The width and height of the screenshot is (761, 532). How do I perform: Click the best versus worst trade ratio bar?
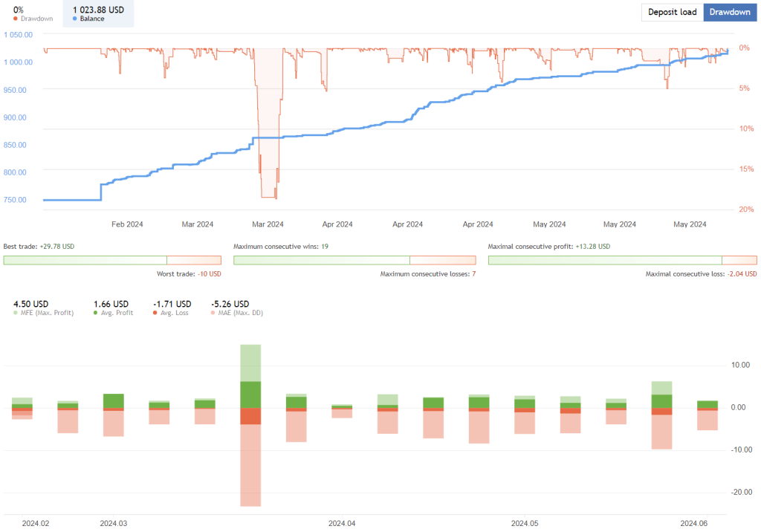(111, 260)
